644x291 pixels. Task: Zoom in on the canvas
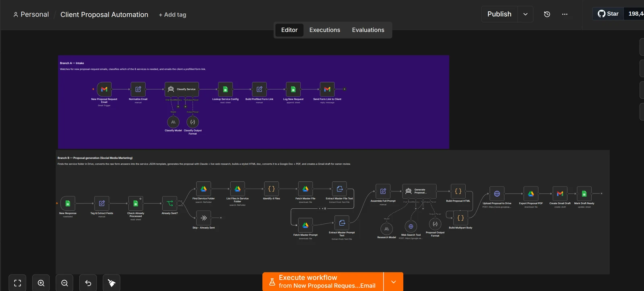[41, 283]
